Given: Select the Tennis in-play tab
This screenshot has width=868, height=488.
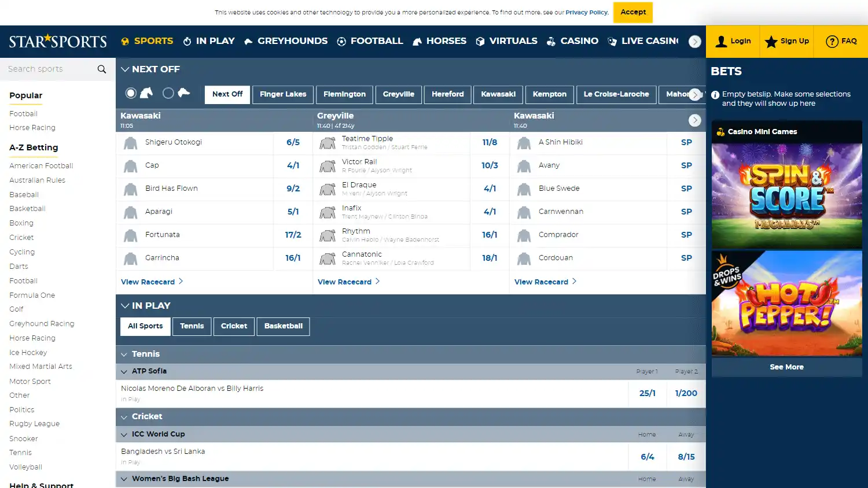Looking at the screenshot, I should 192,327.
